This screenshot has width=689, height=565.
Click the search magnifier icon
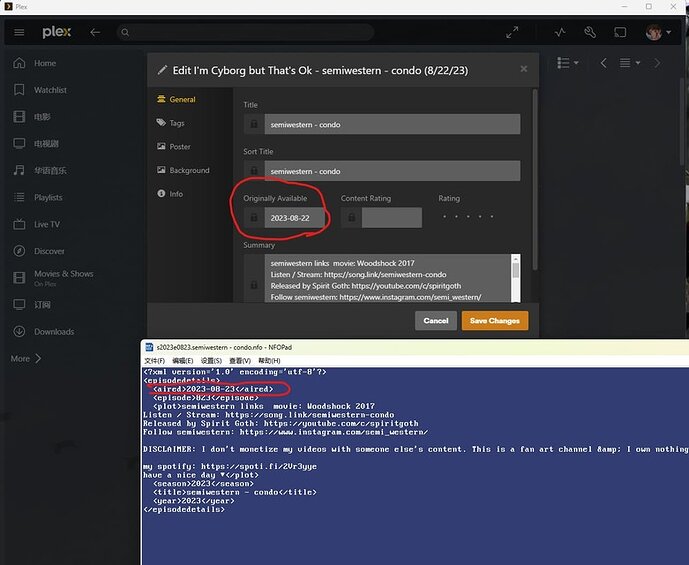(x=125, y=32)
